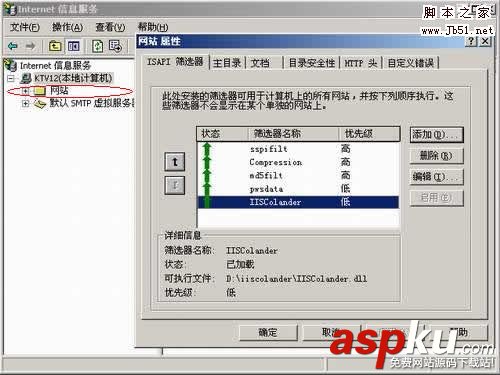Screen dimensions: 500x375
Task: Open the 文件(F) menu
Action: 25,27
